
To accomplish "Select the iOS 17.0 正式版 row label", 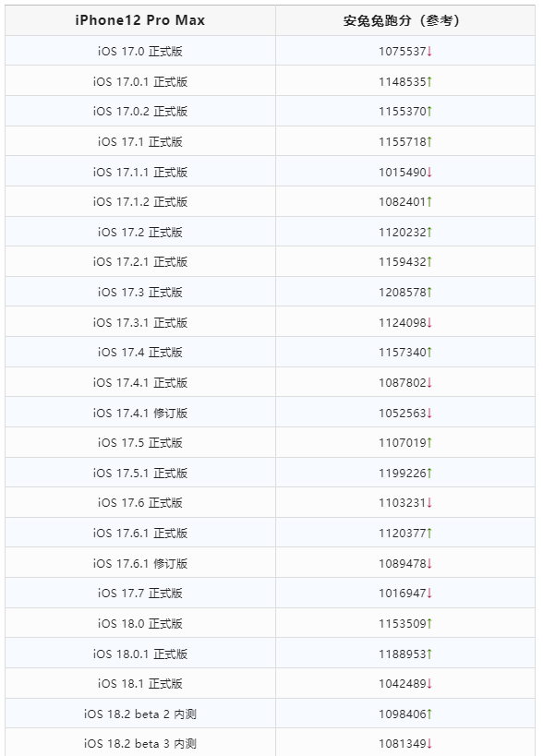I will click(x=140, y=51).
